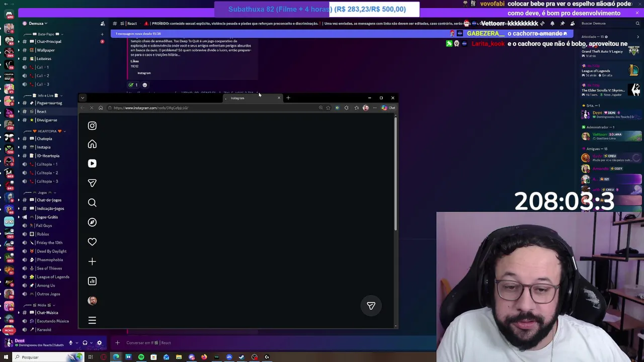Open Instagram dashboard chart icon

pyautogui.click(x=92, y=281)
